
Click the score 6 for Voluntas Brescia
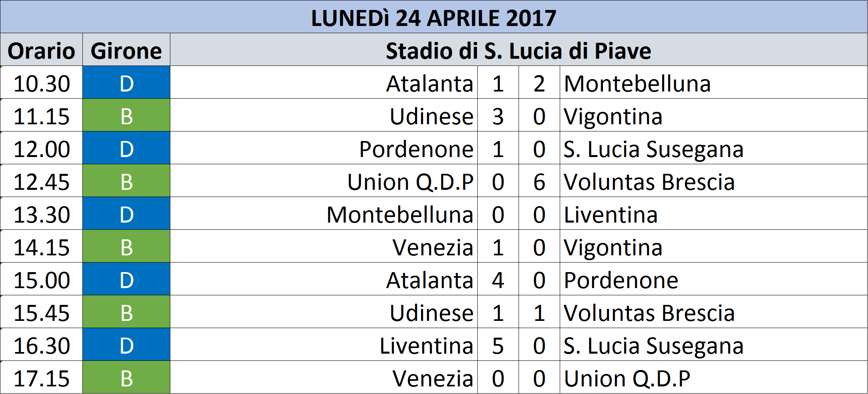point(539,181)
